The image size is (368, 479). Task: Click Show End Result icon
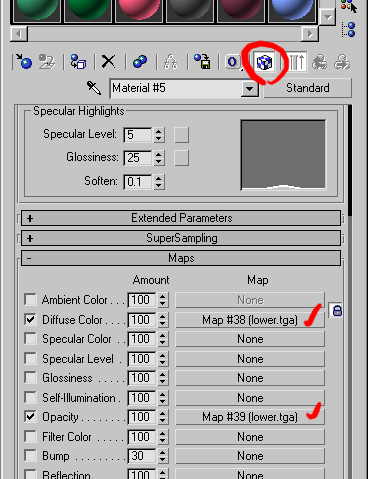tap(296, 62)
